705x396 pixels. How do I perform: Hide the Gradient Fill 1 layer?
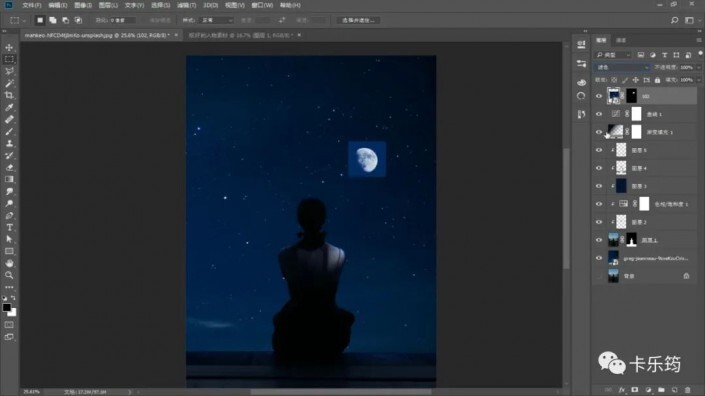pyautogui.click(x=599, y=132)
